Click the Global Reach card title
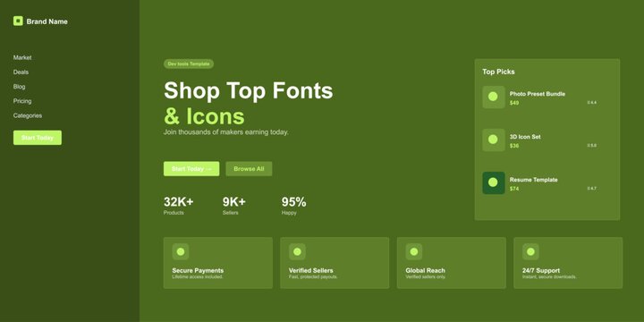Image resolution: width=644 pixels, height=322 pixels. (425, 270)
